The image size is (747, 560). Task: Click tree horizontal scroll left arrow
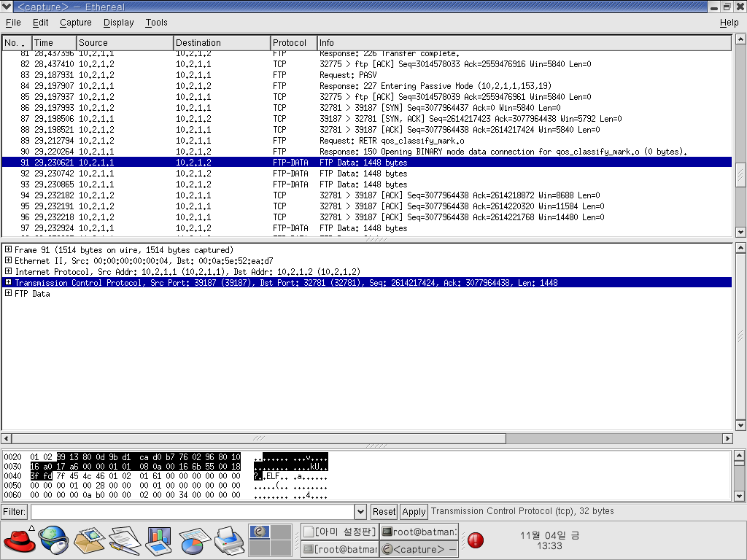(7, 438)
